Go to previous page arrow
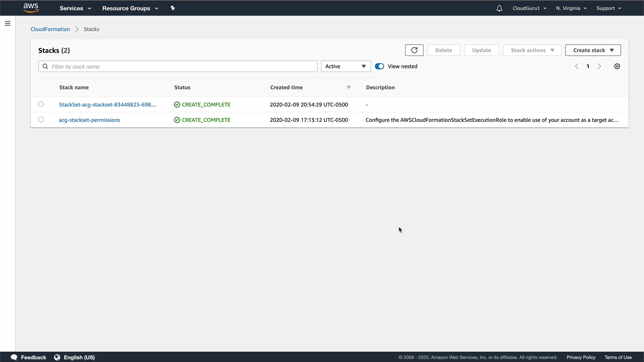 [x=577, y=66]
